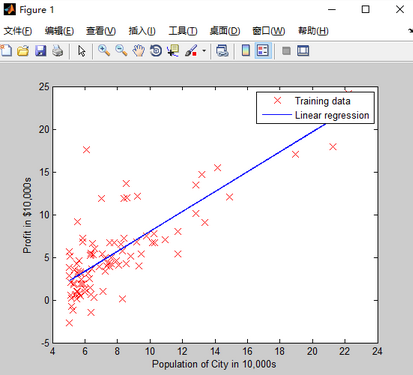Hide plot tools with the gray square icon
Viewport: 413px width, 375px height.
pos(286,51)
